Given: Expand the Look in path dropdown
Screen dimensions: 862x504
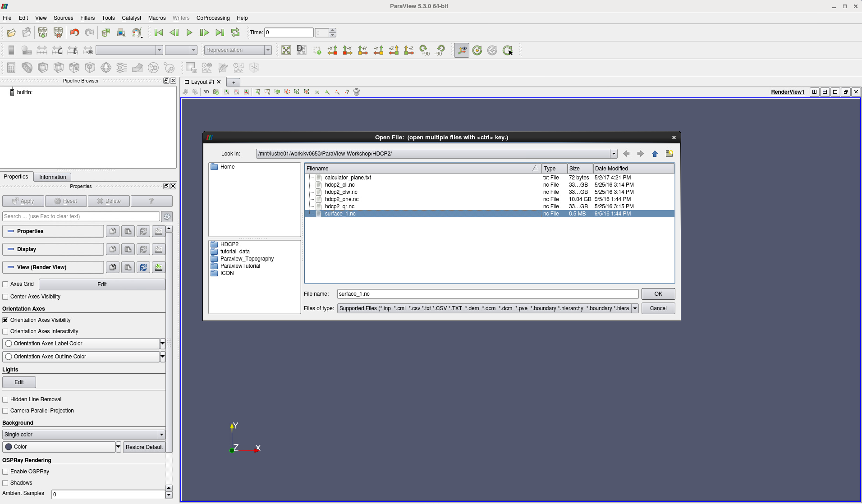Looking at the screenshot, I should coord(614,154).
